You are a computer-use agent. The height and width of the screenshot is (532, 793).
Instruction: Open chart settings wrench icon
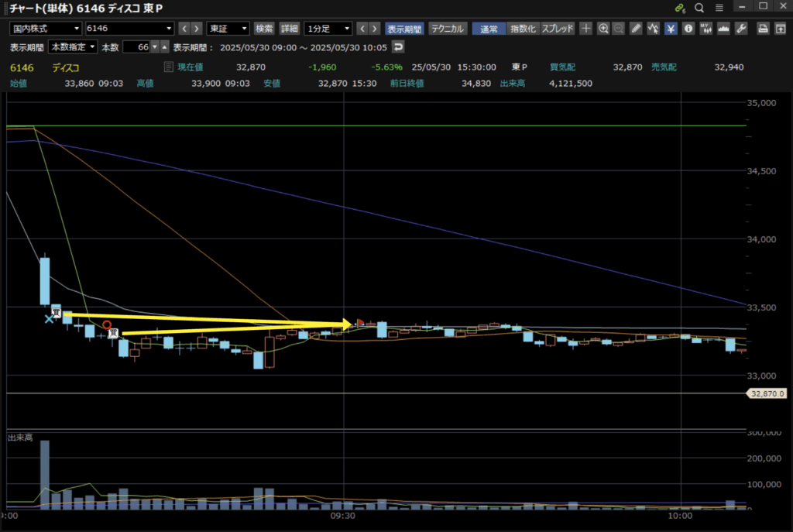[741, 29]
